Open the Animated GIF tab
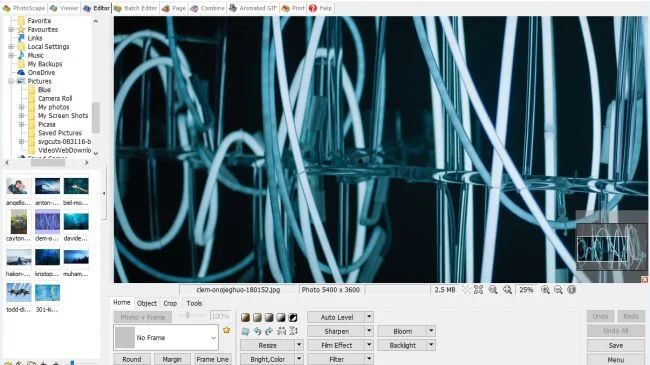The width and height of the screenshot is (650, 365). 252,8
